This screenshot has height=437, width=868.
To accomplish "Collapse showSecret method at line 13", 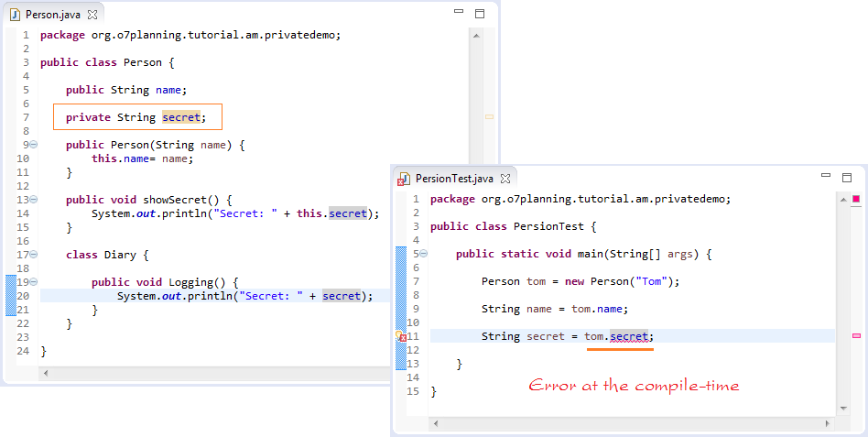I will tap(33, 200).
